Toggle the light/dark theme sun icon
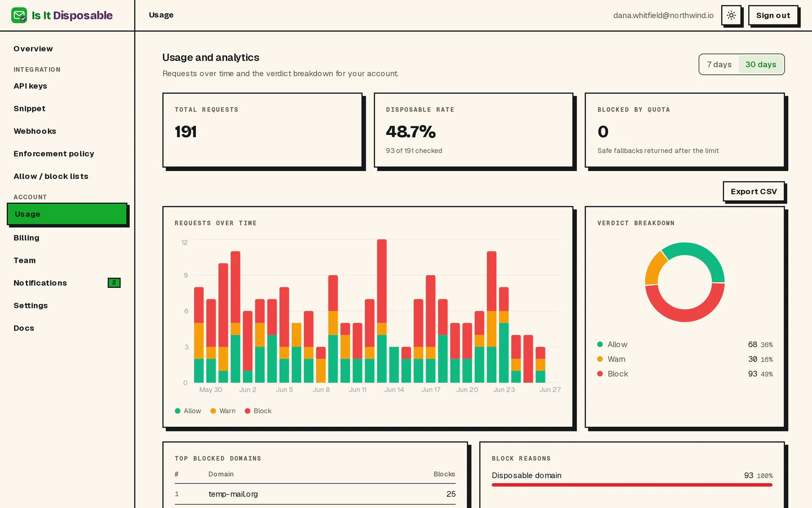Viewport: 812px width, 508px height. (731, 15)
